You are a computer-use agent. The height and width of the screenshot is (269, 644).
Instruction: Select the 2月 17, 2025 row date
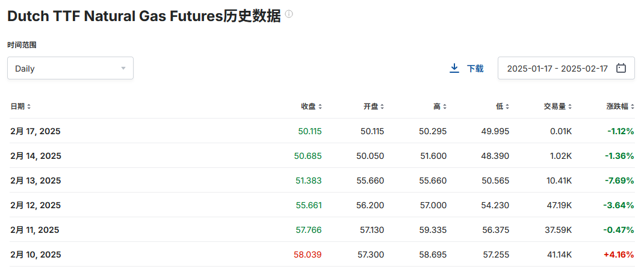pos(36,131)
